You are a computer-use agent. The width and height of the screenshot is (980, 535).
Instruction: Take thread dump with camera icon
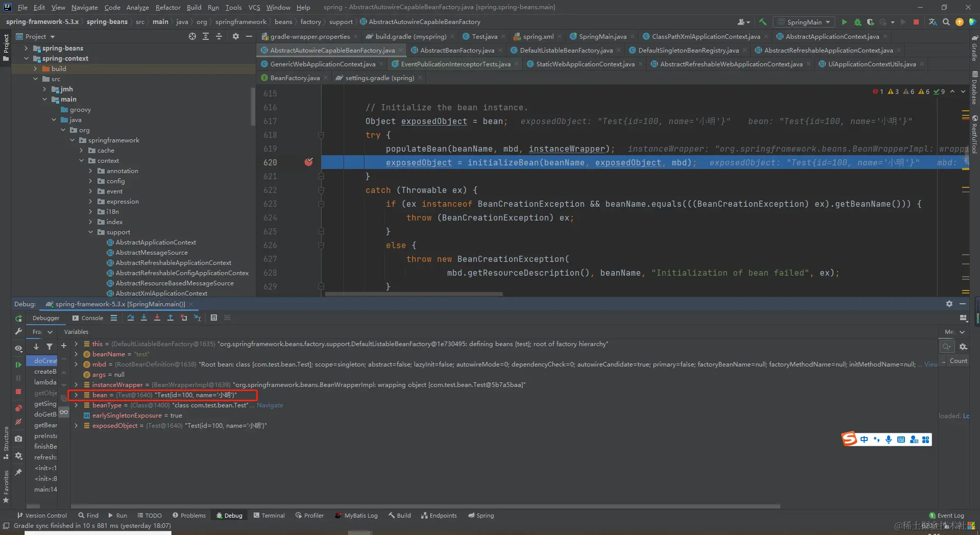(x=18, y=439)
